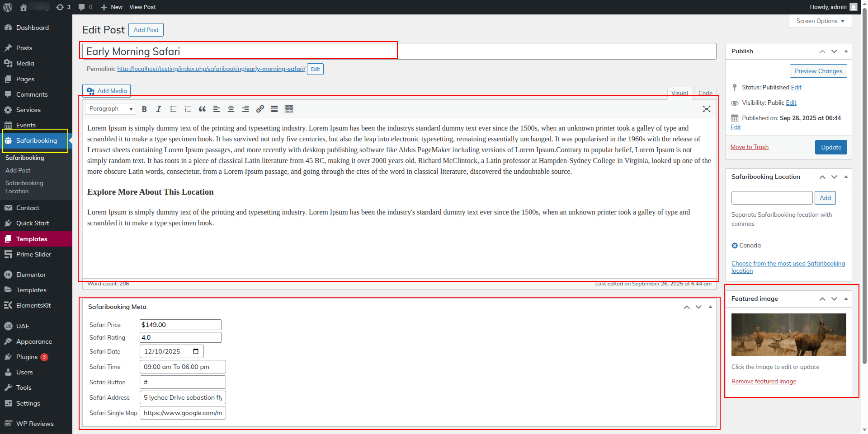Viewport: 868px width, 434px height.
Task: Insert a numbered list
Action: [188, 109]
